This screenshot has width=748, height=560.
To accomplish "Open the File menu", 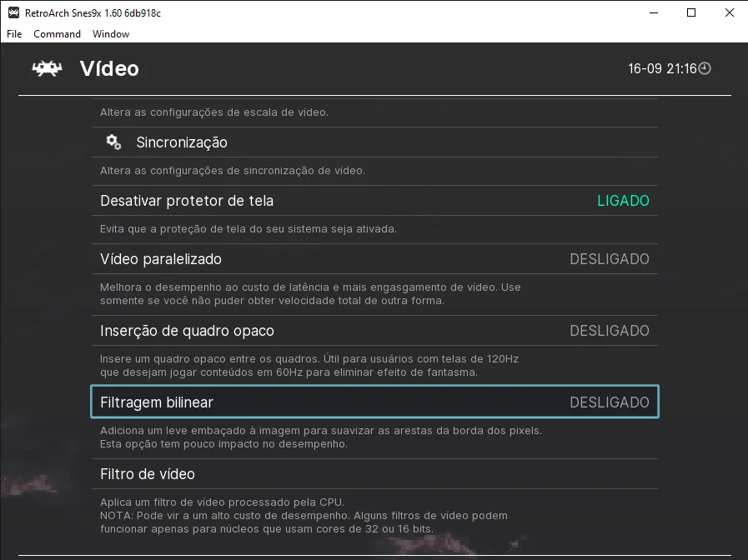I will [14, 34].
